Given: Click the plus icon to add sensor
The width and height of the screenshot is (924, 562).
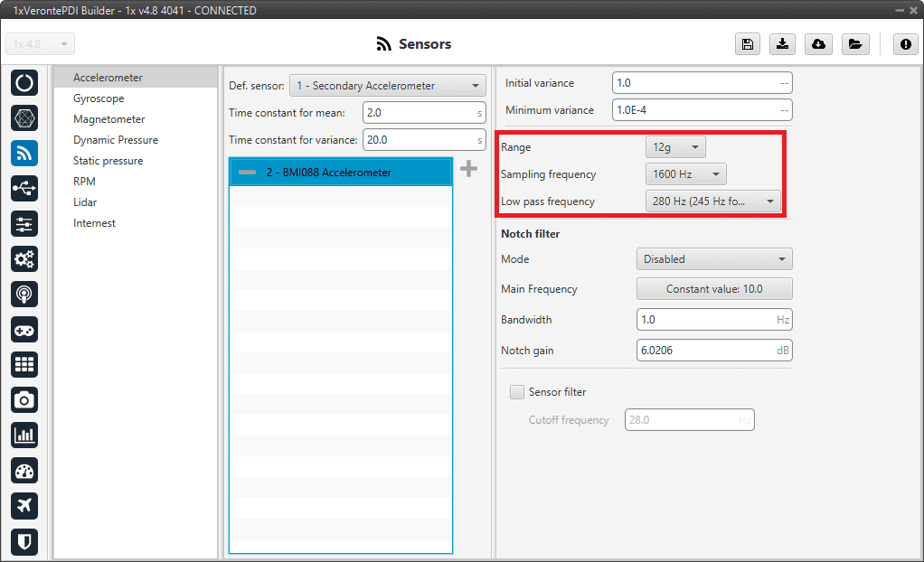Looking at the screenshot, I should pyautogui.click(x=468, y=169).
